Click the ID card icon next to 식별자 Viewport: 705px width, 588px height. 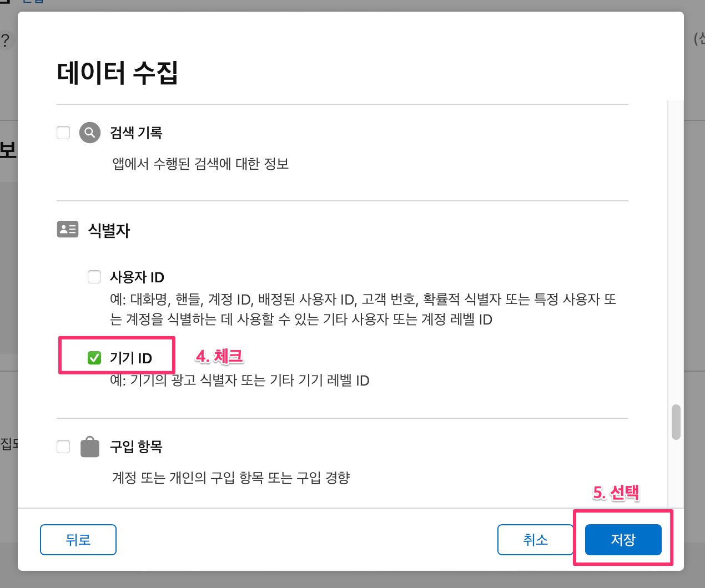68,229
